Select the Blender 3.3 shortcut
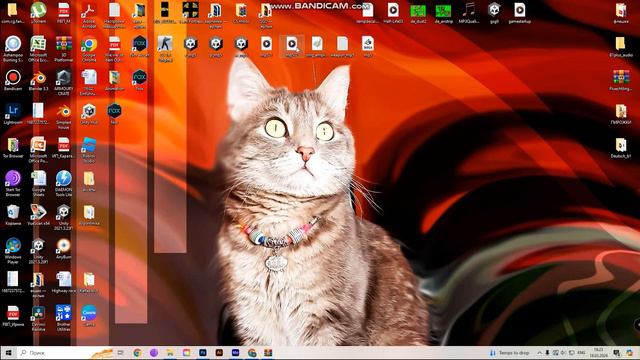640x360 pixels. pyautogui.click(x=38, y=80)
